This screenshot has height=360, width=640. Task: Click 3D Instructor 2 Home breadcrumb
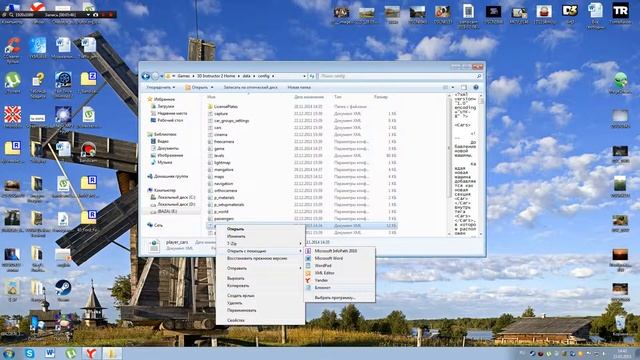[216, 76]
